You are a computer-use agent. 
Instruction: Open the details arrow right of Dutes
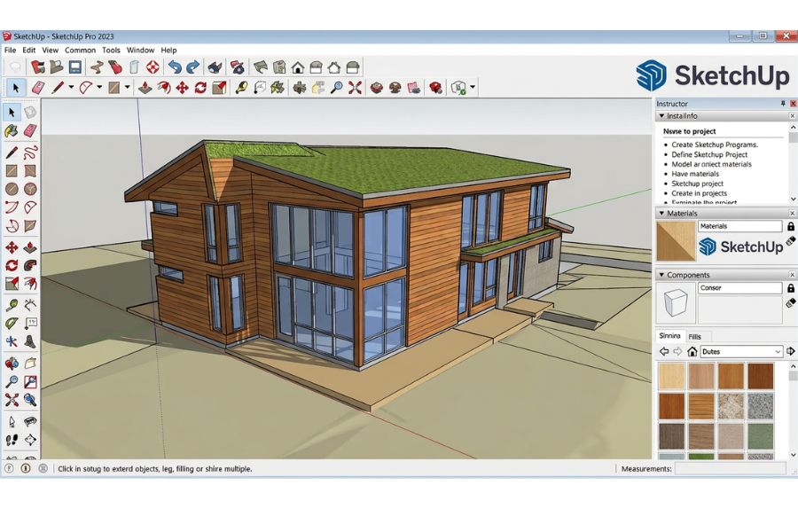pyautogui.click(x=790, y=351)
